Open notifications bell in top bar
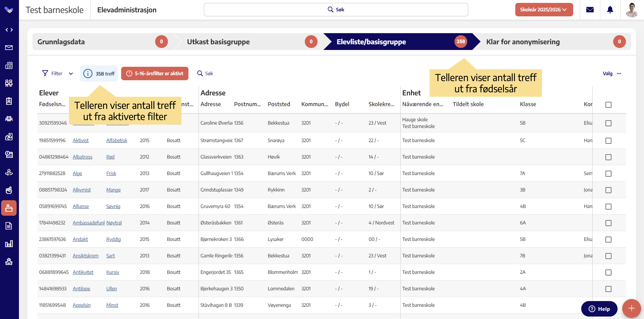Viewport: 644px width, 319px height. click(x=610, y=10)
